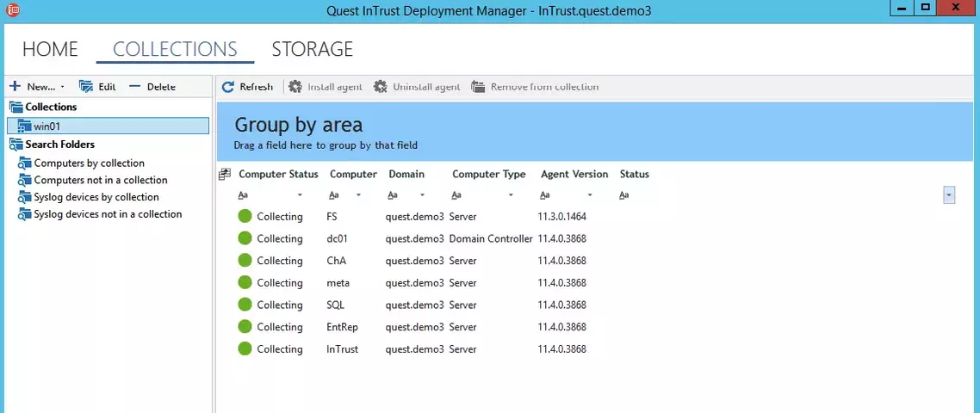The image size is (980, 413).
Task: Click the Computers not in a collection icon
Action: pyautogui.click(x=24, y=181)
